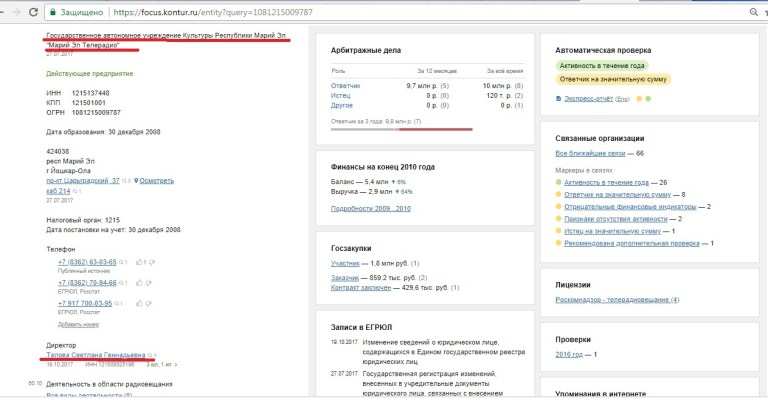
Task: Open the Ответчик arbitration cases link
Action: [345, 86]
